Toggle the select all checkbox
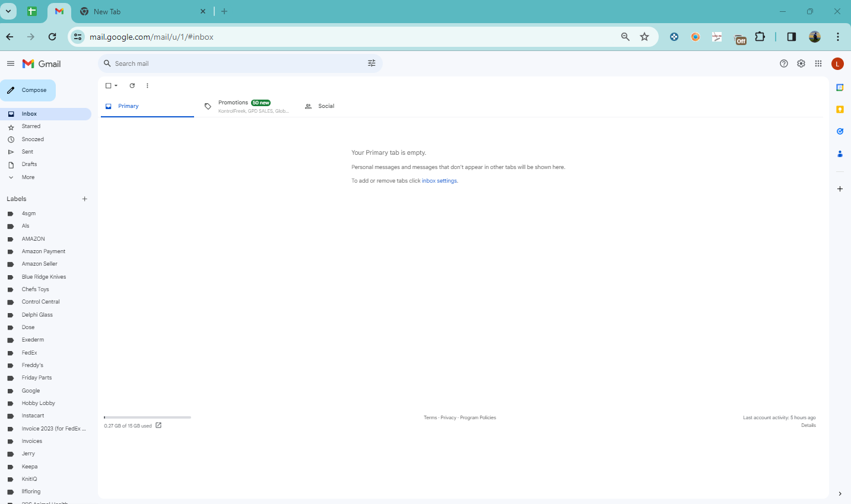The height and width of the screenshot is (504, 851). [108, 85]
